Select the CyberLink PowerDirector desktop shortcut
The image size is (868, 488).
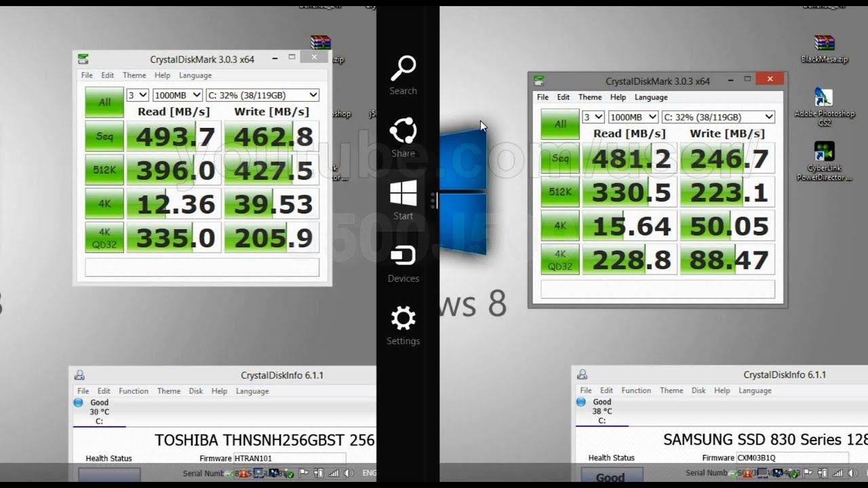(x=824, y=161)
